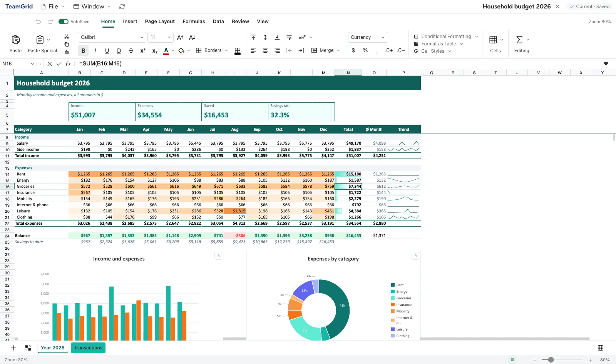The width and height of the screenshot is (616, 364).
Task: Click the insert function fx icon
Action: click(x=68, y=64)
